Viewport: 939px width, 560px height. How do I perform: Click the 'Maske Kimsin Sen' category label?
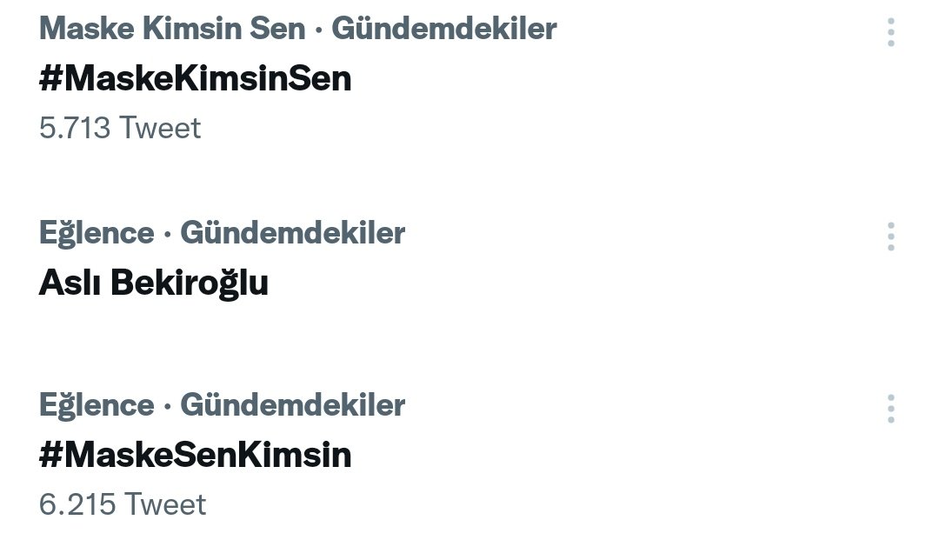coord(172,29)
